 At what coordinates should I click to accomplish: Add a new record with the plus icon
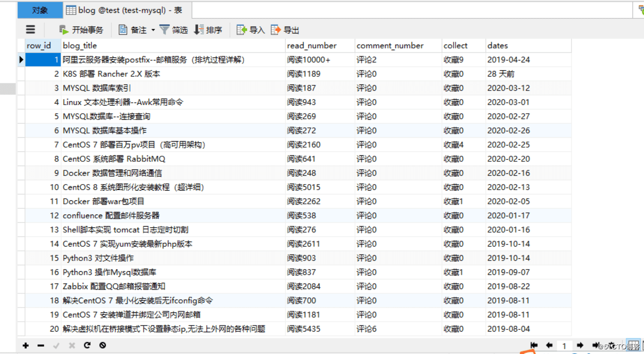click(x=25, y=345)
